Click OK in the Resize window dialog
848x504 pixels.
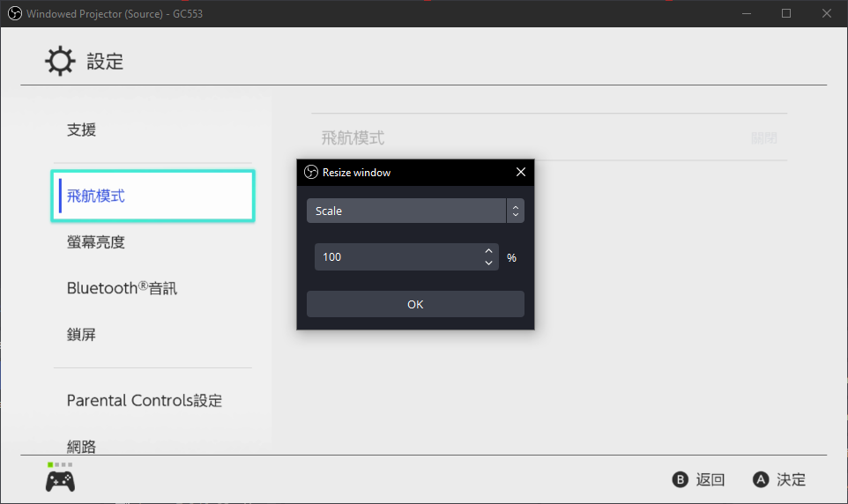click(415, 304)
